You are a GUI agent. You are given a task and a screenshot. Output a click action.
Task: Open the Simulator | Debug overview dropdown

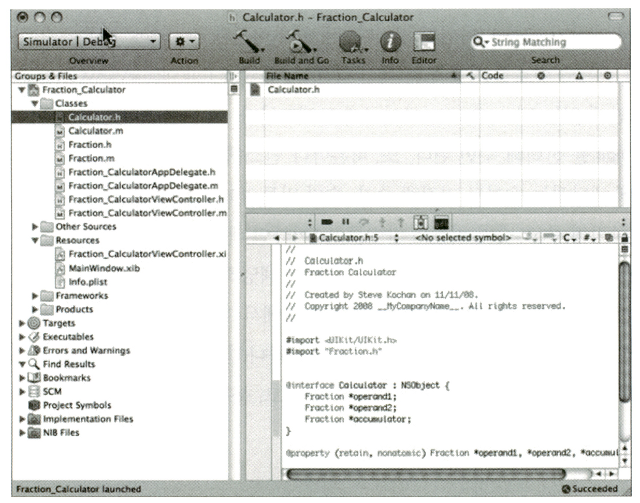(88, 42)
